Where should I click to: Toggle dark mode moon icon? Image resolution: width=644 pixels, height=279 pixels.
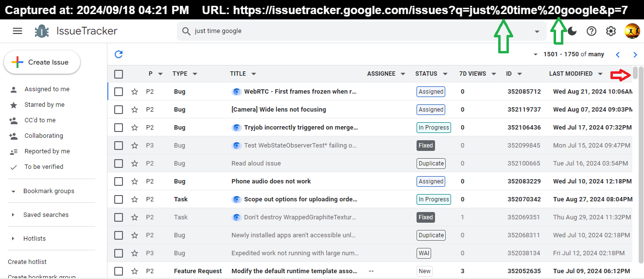point(572,31)
